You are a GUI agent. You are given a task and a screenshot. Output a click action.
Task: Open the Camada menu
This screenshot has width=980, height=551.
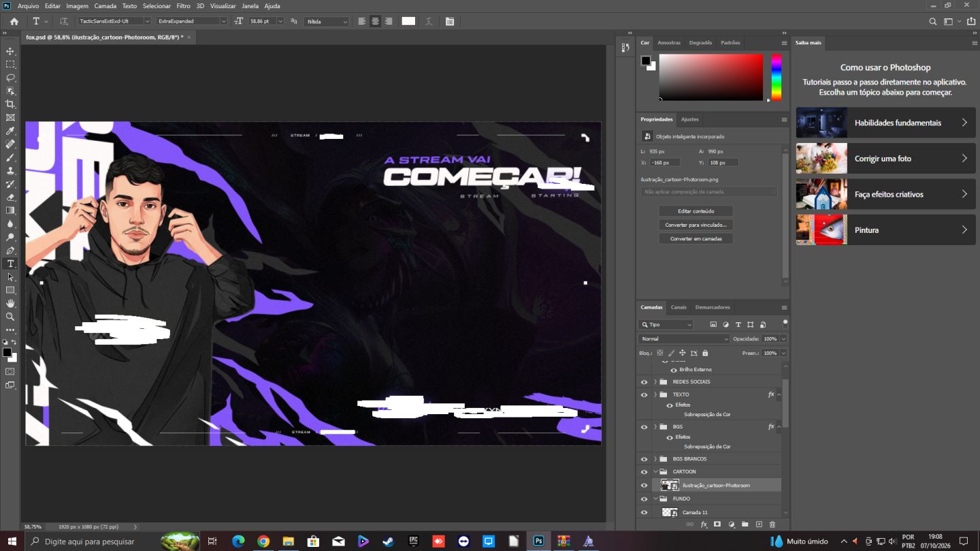(x=105, y=5)
